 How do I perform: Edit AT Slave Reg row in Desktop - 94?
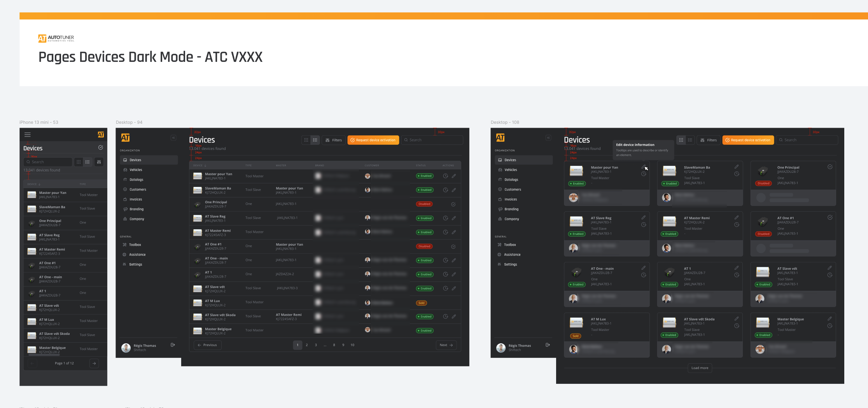click(x=454, y=218)
